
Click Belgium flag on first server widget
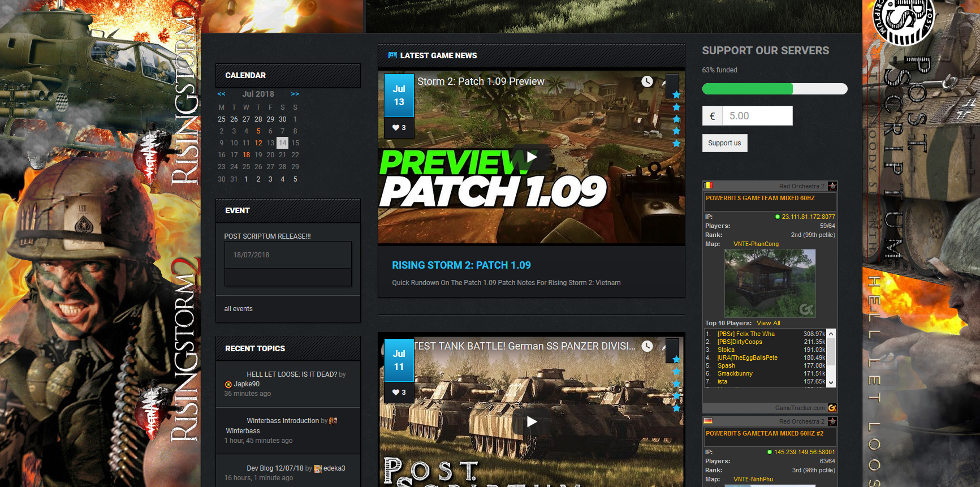click(708, 186)
